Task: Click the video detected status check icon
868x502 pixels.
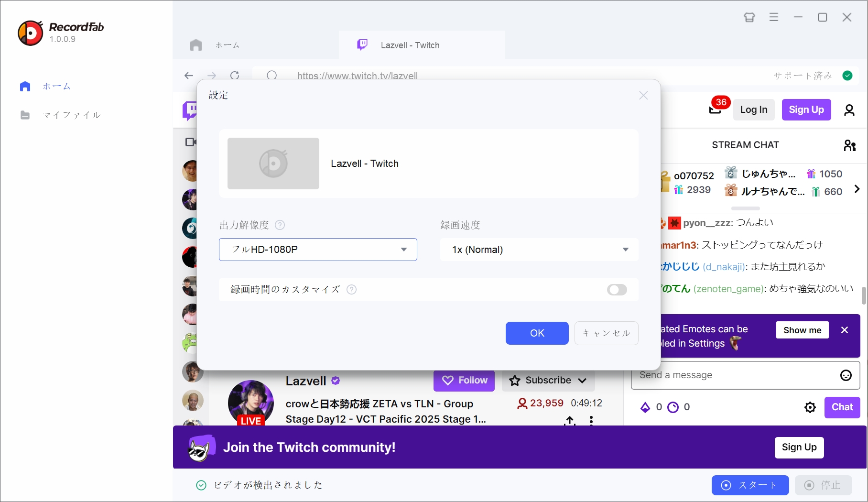Action: pyautogui.click(x=201, y=485)
